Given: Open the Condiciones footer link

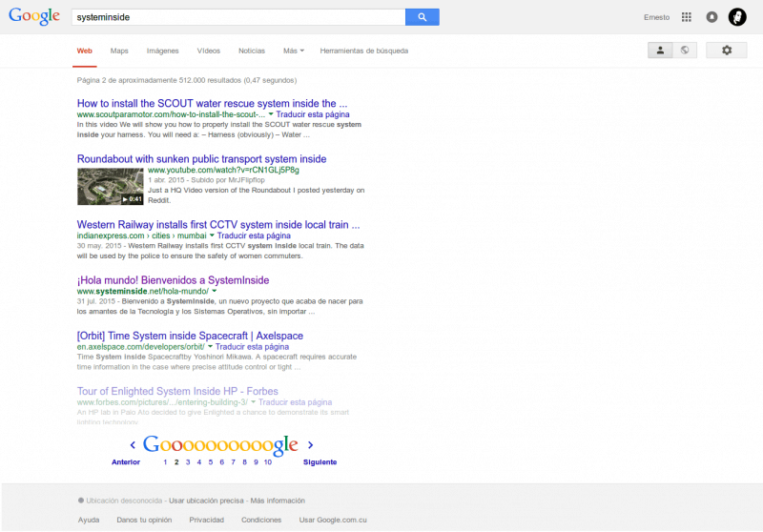Looking at the screenshot, I should (x=261, y=520).
